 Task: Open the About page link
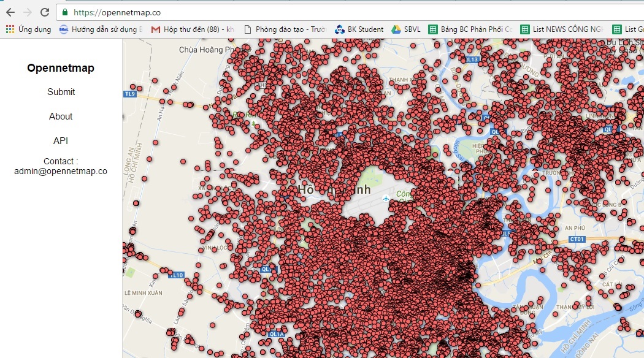pos(60,116)
